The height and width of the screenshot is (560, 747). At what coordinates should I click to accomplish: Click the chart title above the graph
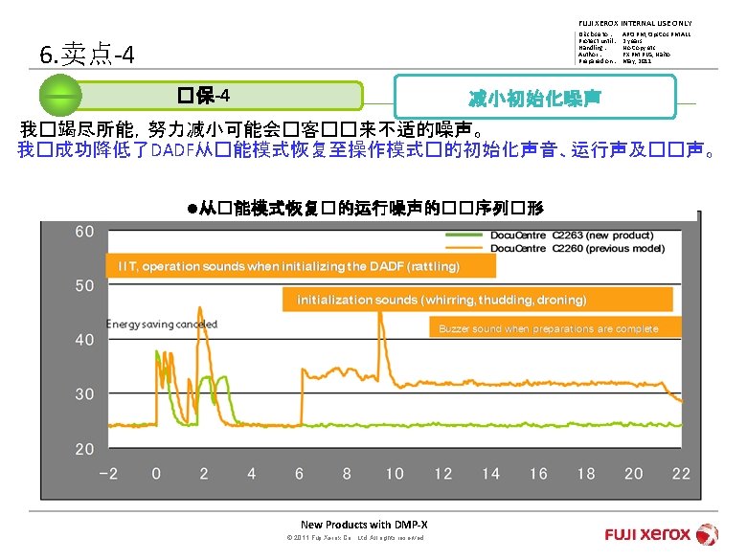tap(366, 208)
